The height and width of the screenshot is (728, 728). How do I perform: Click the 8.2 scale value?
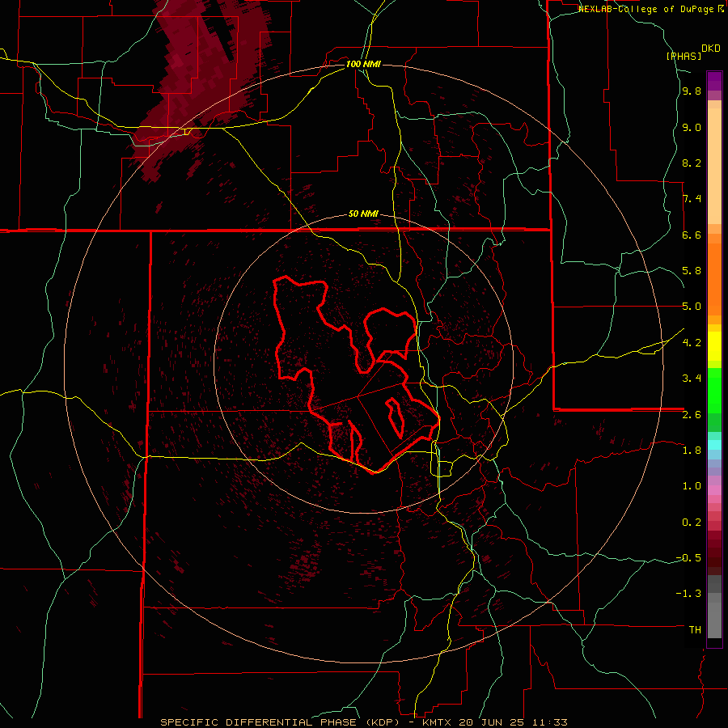point(692,163)
